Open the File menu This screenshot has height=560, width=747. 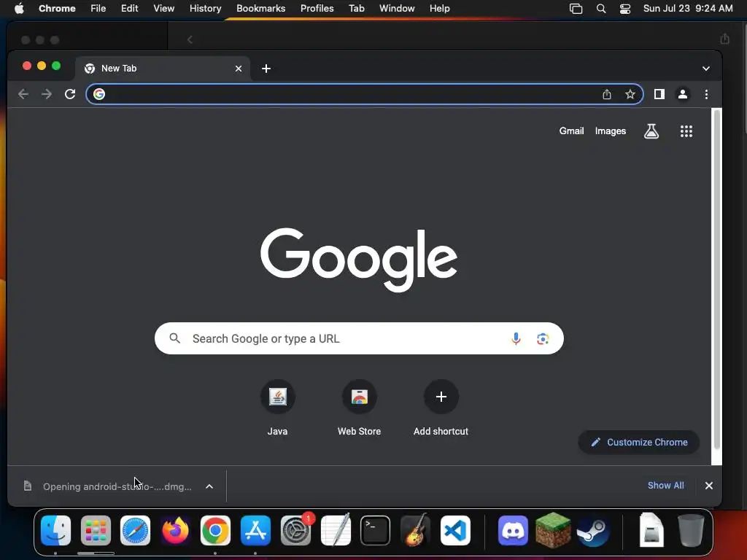tap(98, 8)
